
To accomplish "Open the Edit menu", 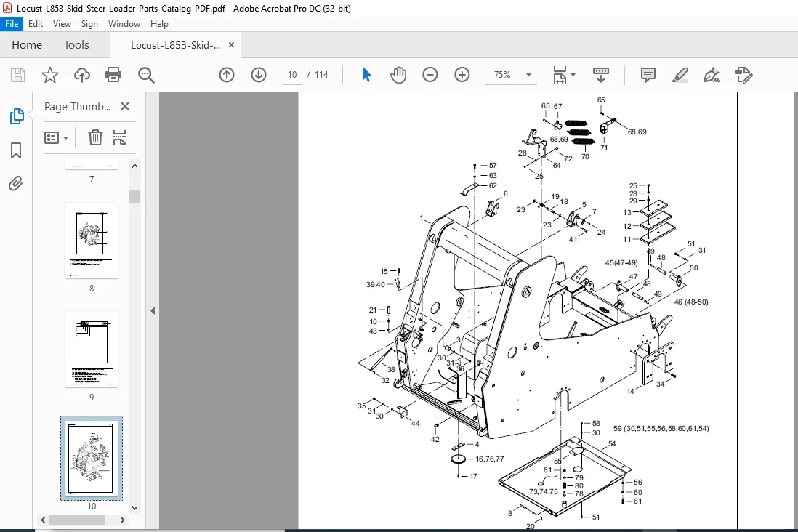I will pos(36,24).
